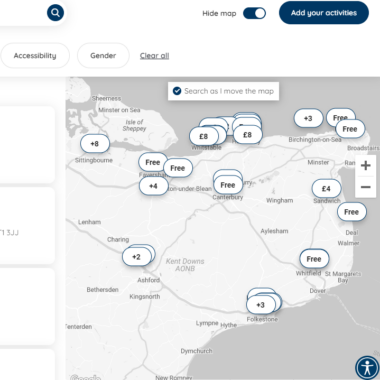Select the £4 marker near Sandwich
Screen dimensions: 380x380
point(326,189)
